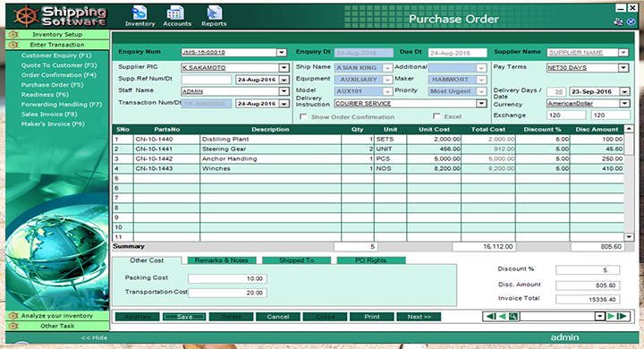Expand the Inventory Setup section
Screen dimensions: 644x349
[57, 35]
